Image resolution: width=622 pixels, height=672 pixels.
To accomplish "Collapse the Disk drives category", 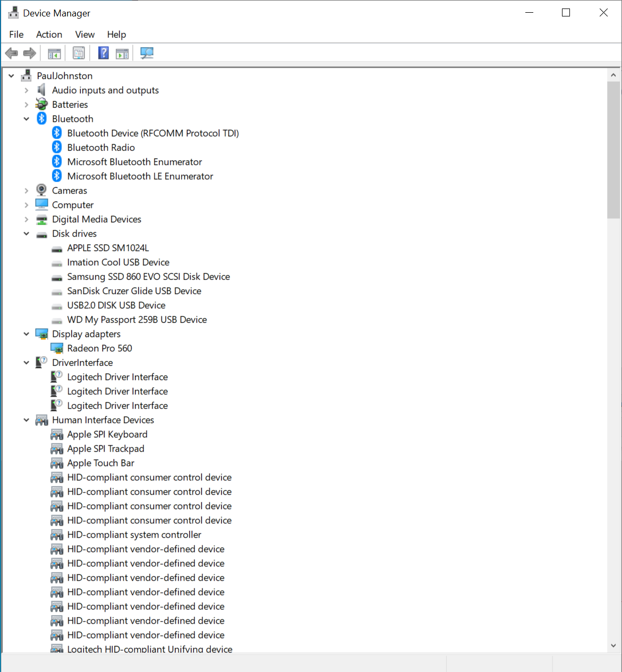I will click(x=27, y=234).
